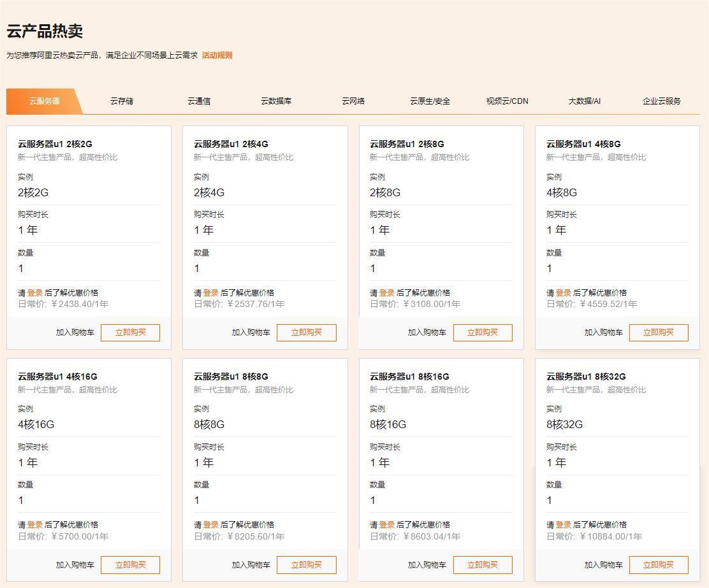Screen dimensions: 709x588
Task: Click the price ¥5700.00/1年
Action: tap(80, 536)
